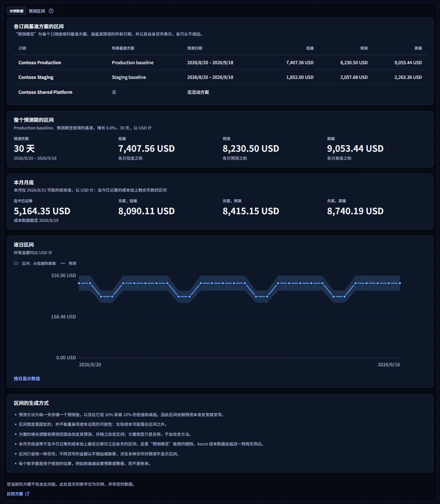Click the Staging baseline cell

point(129,77)
